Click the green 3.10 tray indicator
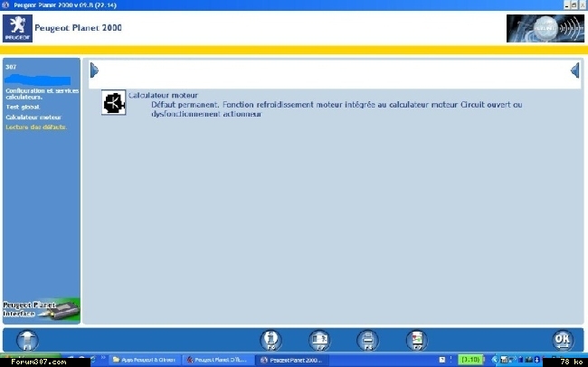 [470, 360]
